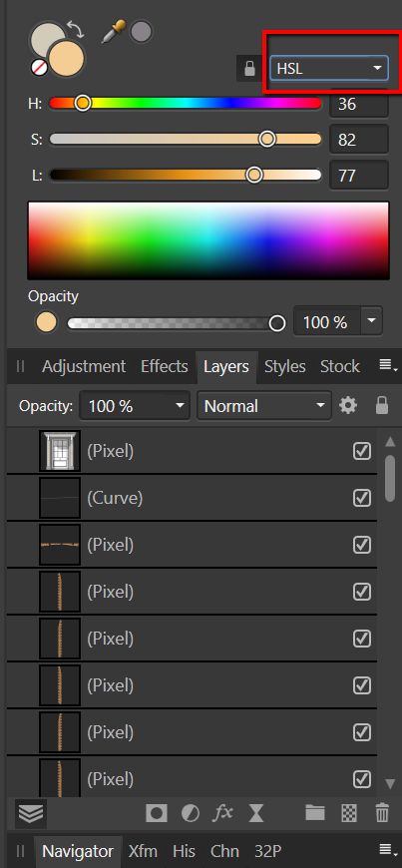Open the color opacity 100 % dropdown arrow

pyautogui.click(x=371, y=320)
